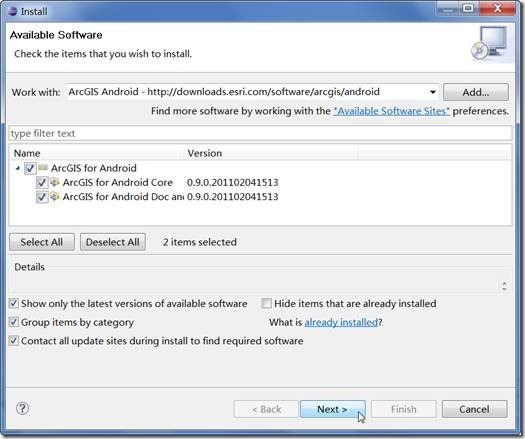Collapse the ArcGIS for Android tree node
Screen dimensions: 525x439
tap(18, 168)
